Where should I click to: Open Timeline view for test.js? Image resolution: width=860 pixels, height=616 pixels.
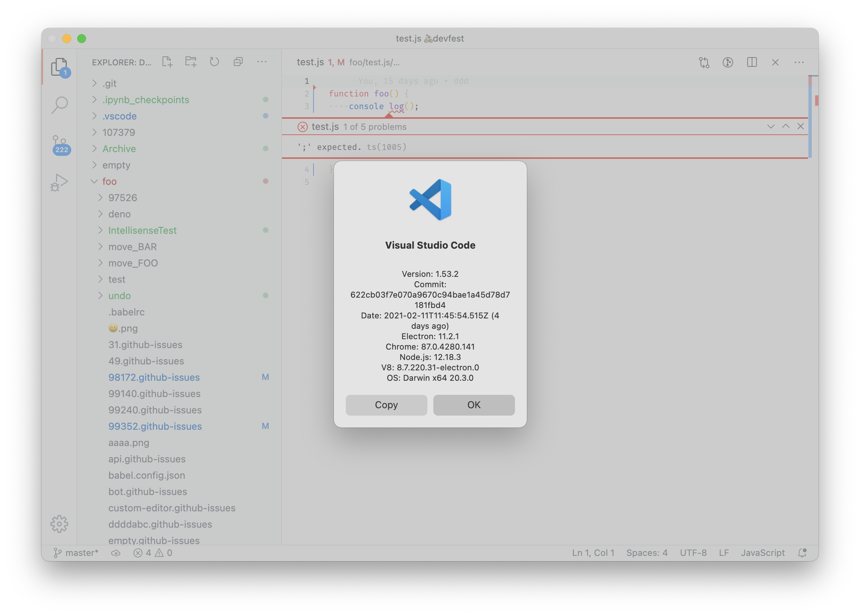point(728,62)
